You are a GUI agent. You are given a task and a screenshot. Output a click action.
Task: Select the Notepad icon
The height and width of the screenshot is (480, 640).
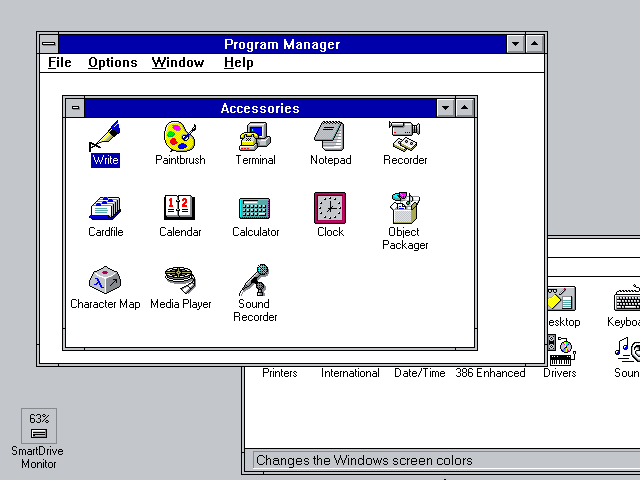(x=330, y=136)
